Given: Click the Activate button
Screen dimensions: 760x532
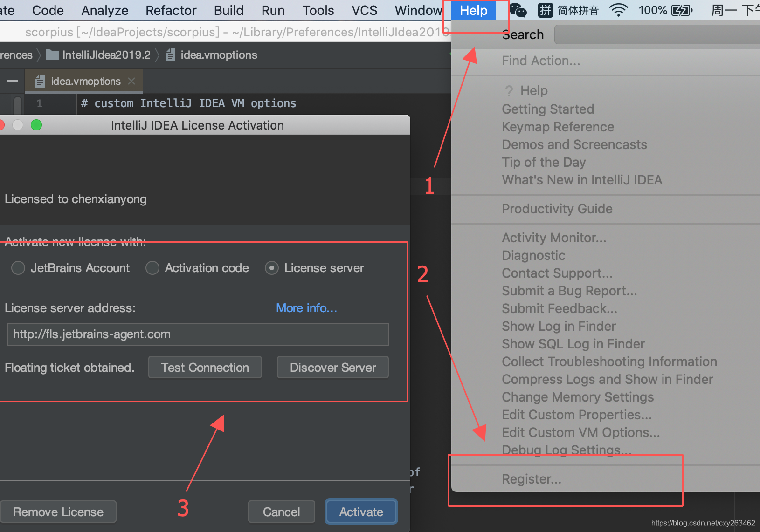Looking at the screenshot, I should 361,512.
